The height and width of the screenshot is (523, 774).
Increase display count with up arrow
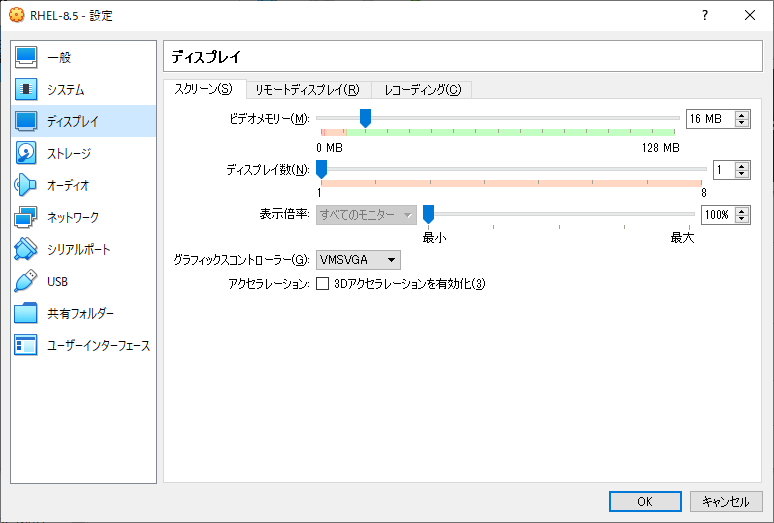pos(741,167)
